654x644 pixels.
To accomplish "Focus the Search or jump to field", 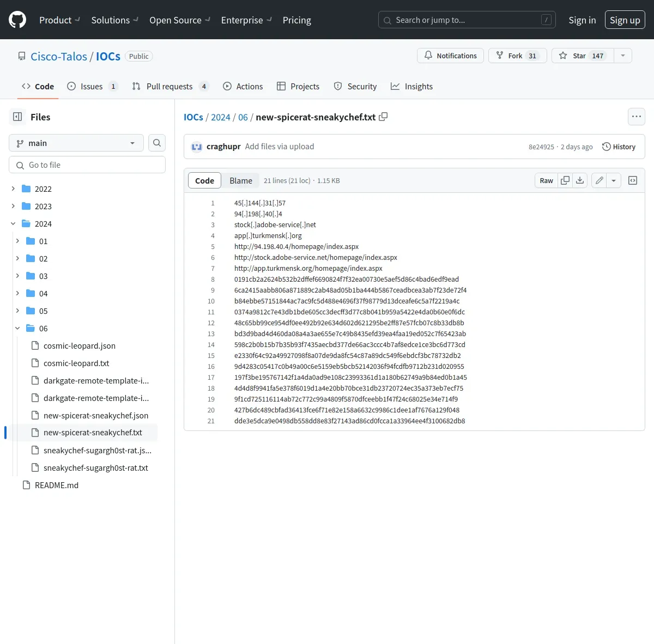I will coord(467,20).
